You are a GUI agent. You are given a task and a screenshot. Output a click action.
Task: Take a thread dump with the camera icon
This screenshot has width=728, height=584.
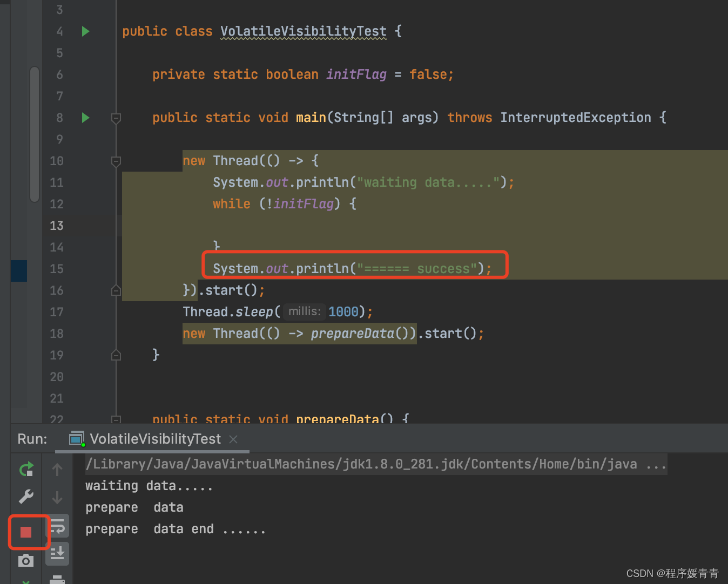[25, 560]
